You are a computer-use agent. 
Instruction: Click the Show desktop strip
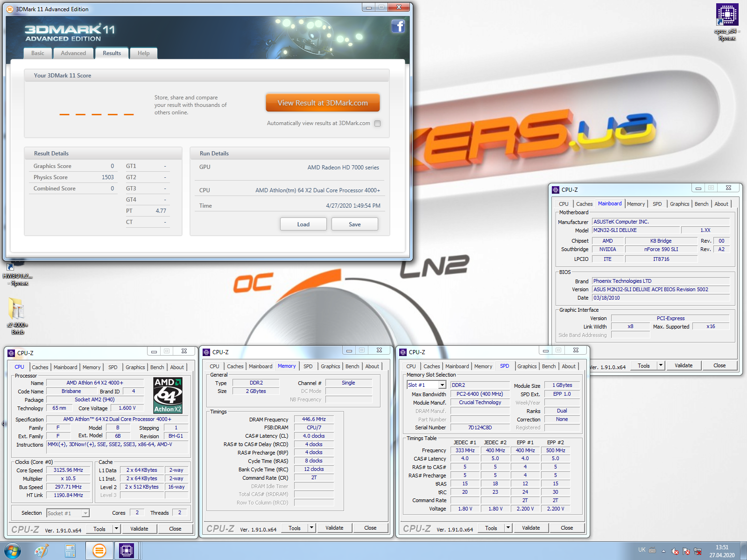tap(743, 551)
